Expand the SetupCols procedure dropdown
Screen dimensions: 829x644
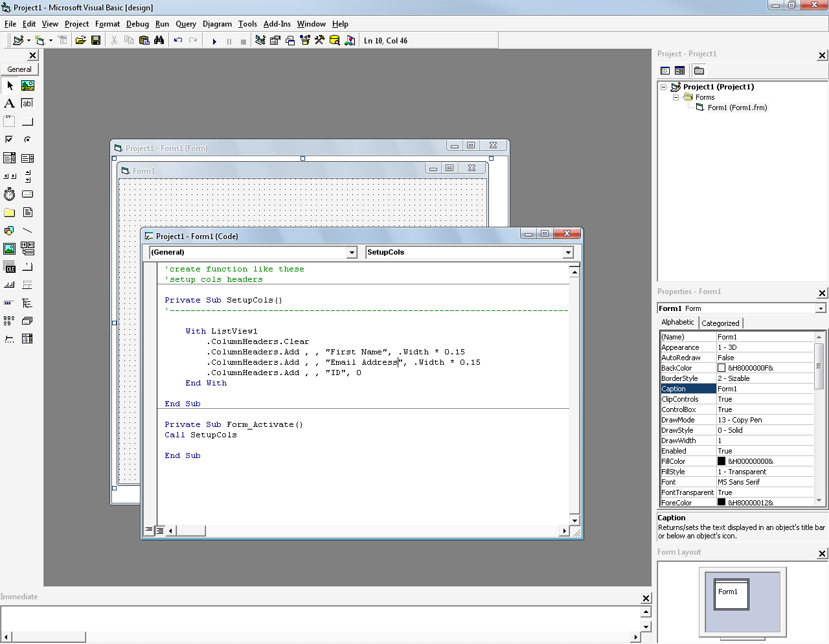(568, 253)
